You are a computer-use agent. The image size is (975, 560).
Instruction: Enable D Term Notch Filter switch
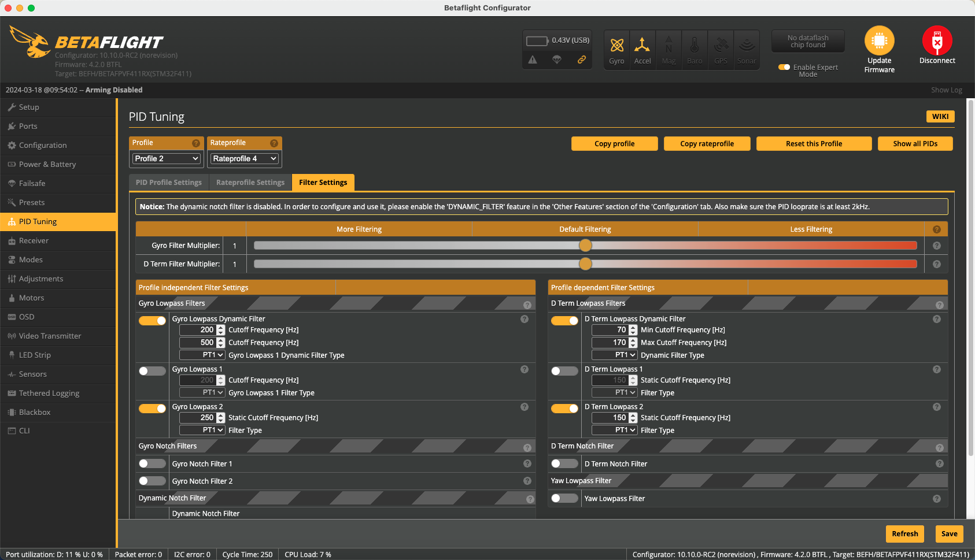(x=564, y=463)
